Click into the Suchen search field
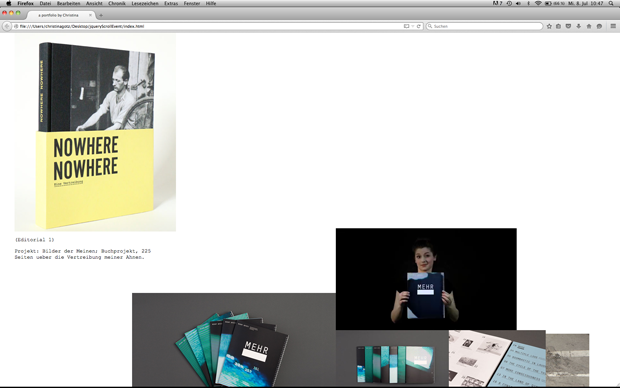 click(x=484, y=26)
